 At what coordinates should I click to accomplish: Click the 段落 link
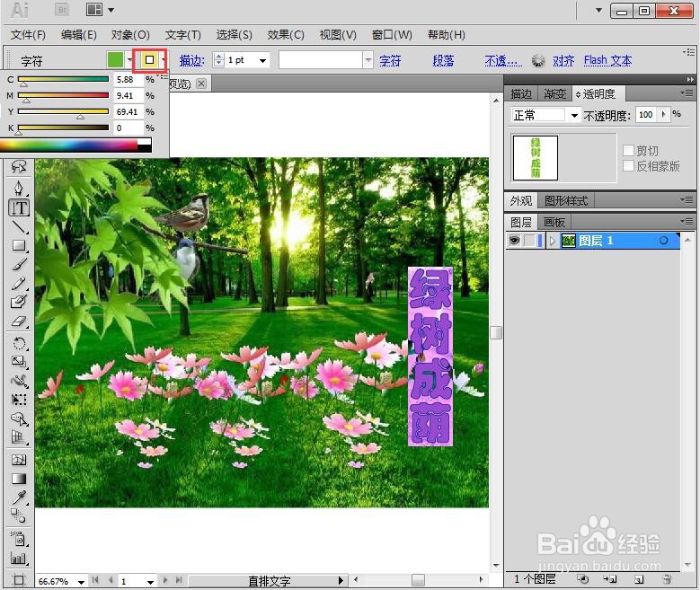click(x=443, y=60)
